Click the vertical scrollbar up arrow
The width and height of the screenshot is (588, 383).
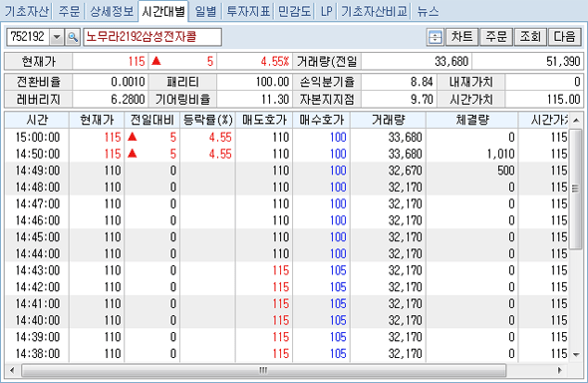(576, 120)
